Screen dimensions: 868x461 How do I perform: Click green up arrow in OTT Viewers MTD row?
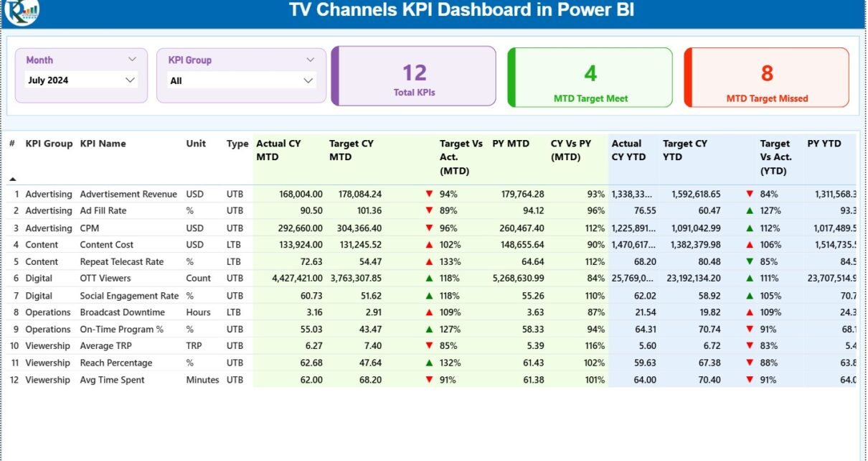pyautogui.click(x=429, y=279)
